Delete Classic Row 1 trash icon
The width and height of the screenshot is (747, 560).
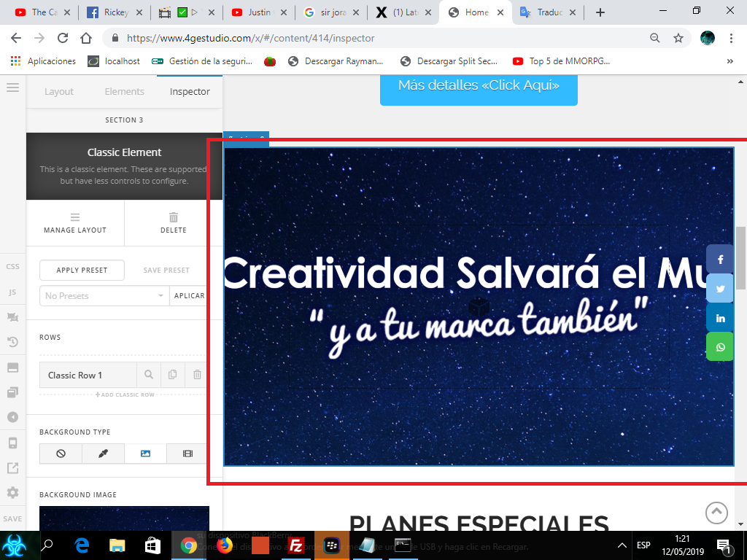point(197,375)
